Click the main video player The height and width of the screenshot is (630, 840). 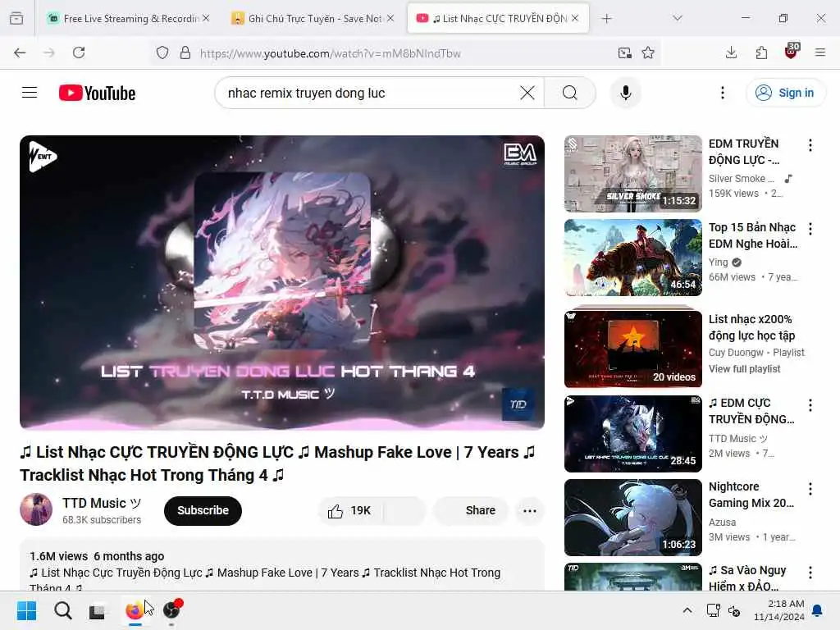[282, 282]
